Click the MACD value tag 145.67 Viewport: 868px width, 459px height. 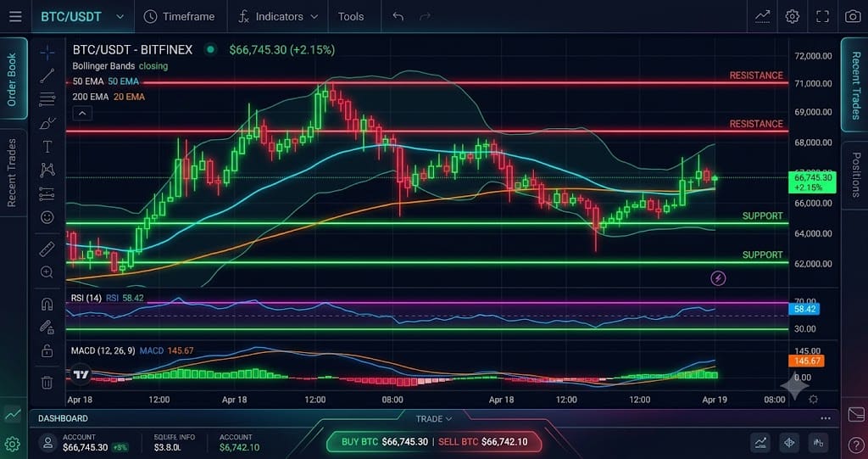(x=808, y=361)
